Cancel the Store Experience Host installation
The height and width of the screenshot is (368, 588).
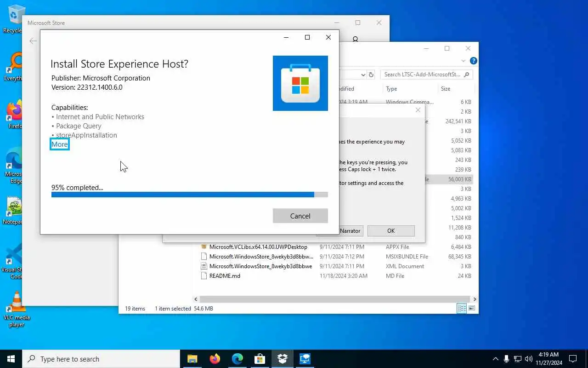pos(300,216)
